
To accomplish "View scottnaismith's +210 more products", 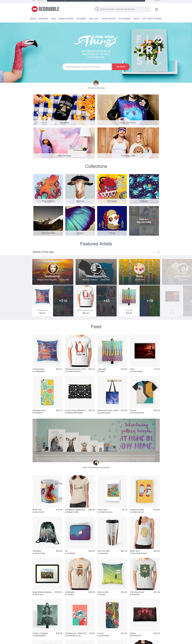I will click(x=63, y=301).
